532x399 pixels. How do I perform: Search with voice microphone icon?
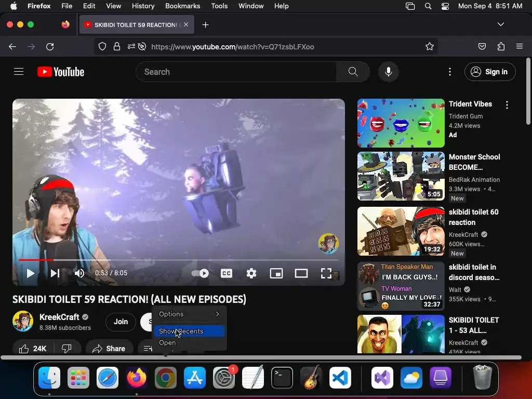point(389,72)
